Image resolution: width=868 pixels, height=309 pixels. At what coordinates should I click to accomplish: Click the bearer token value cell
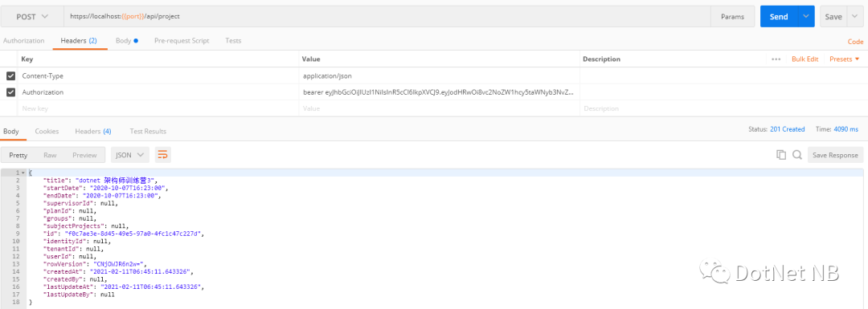(439, 92)
